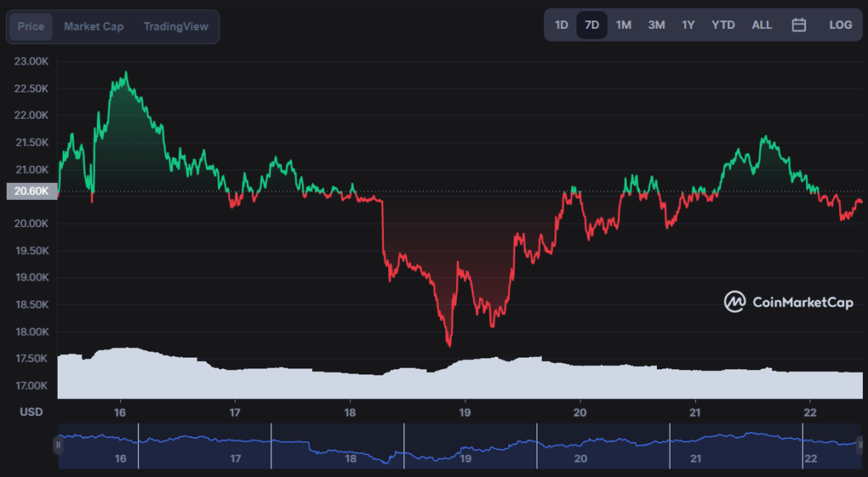Screen dimensions: 868x477
Task: Click date 21 in the navigator strip
Action: (696, 458)
